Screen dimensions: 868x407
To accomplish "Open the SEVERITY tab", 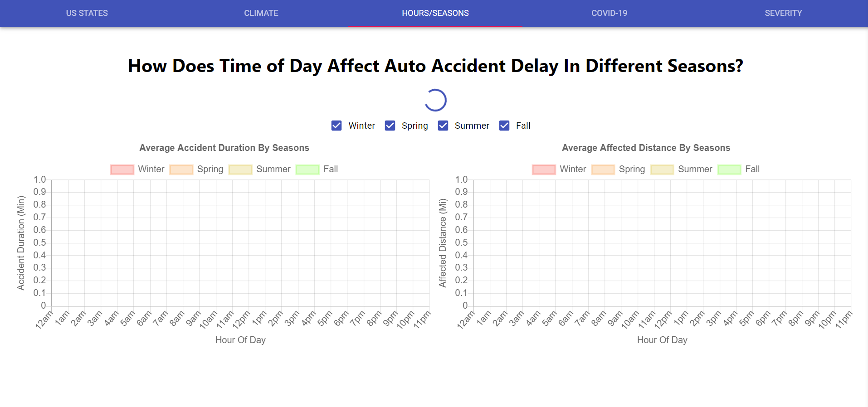I will [x=783, y=13].
